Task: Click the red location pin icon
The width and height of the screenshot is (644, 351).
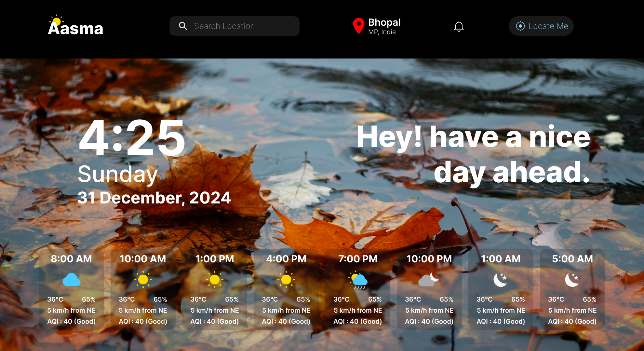Action: (358, 26)
